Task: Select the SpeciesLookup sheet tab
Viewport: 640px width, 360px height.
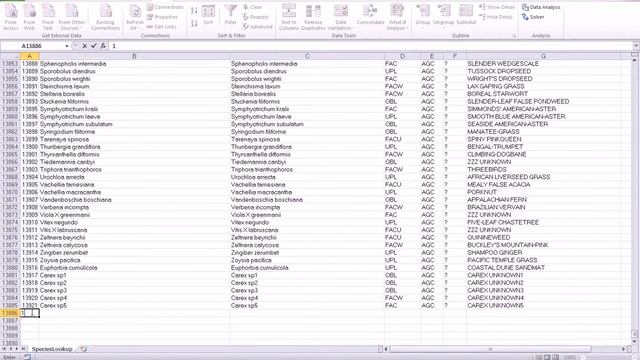Action: pos(52,349)
